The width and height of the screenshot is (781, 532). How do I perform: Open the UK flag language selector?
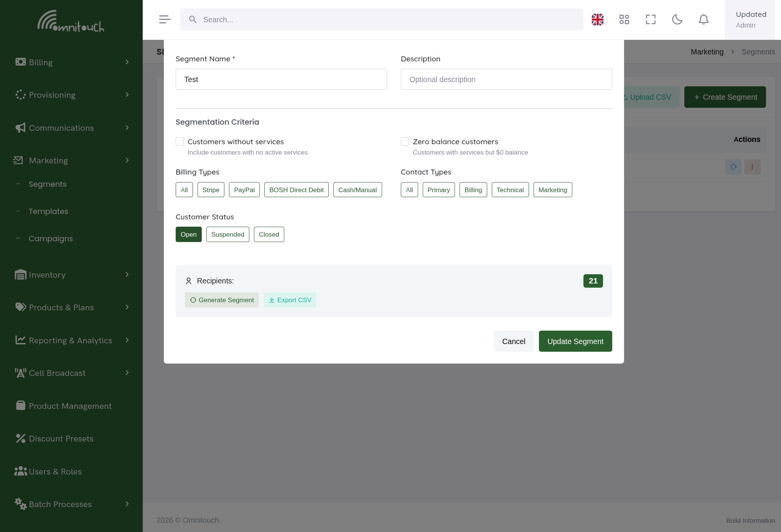pos(598,20)
